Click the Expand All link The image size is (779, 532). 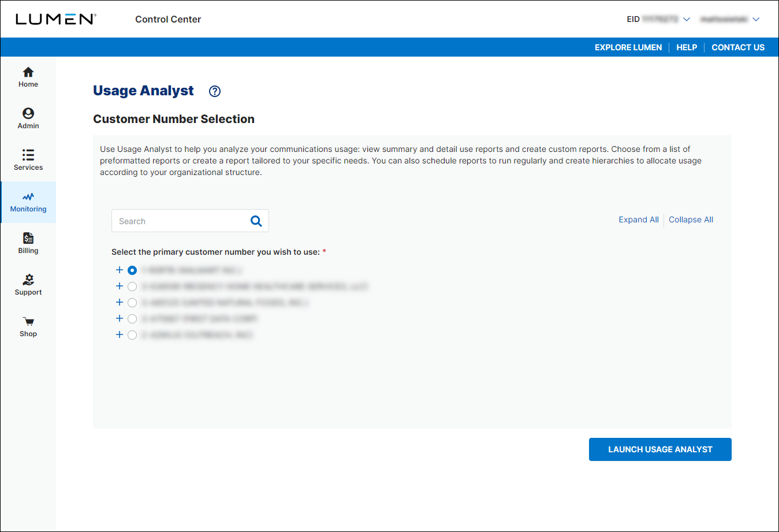click(x=639, y=220)
